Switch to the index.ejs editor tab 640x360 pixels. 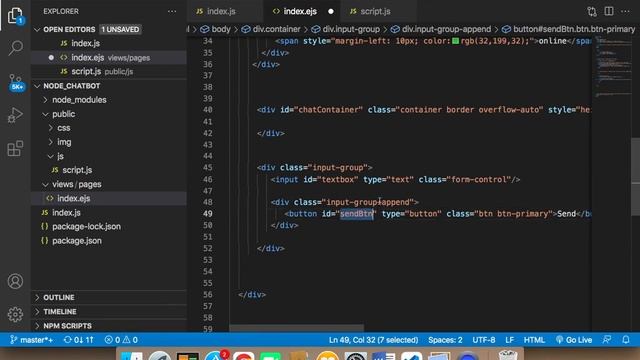click(301, 11)
